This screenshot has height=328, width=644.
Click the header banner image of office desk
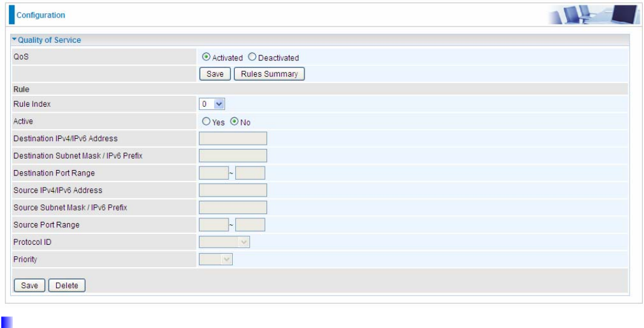click(x=594, y=15)
